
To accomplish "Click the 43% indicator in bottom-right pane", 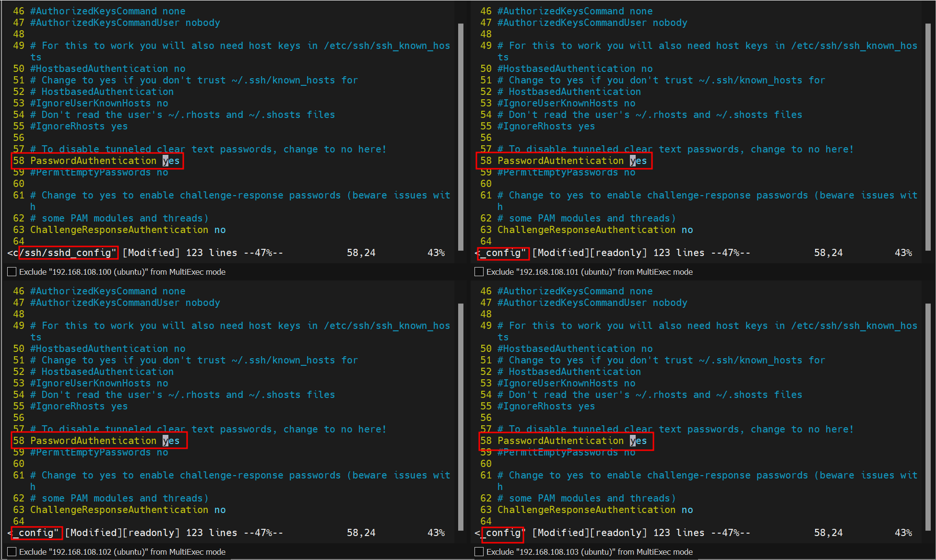I will click(903, 533).
